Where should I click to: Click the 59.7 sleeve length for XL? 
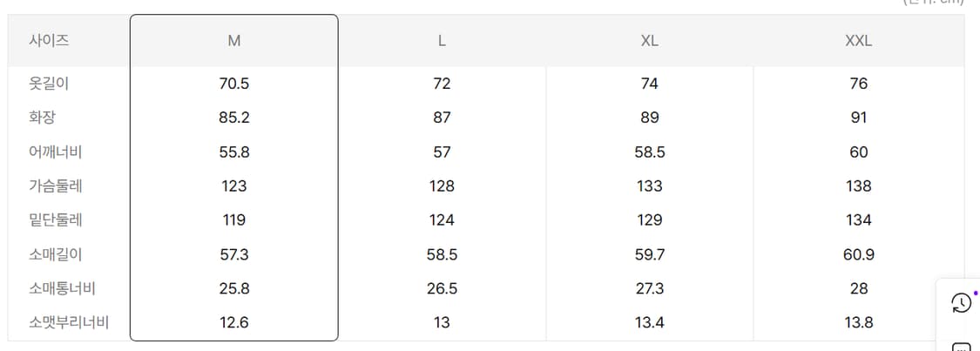pos(649,254)
